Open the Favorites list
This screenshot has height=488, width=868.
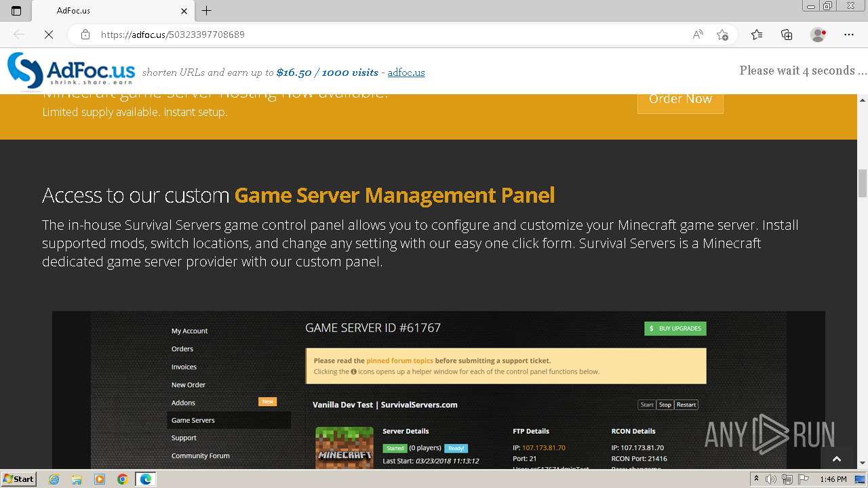click(757, 35)
